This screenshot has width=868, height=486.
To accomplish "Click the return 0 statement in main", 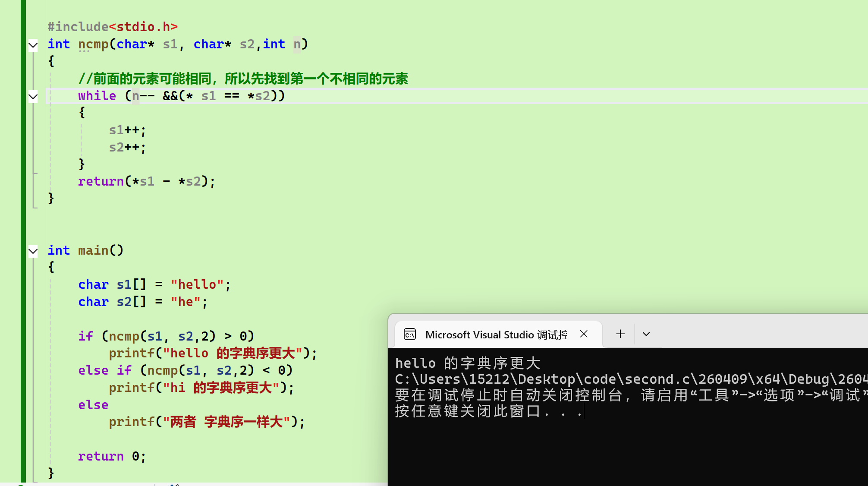I will pos(112,456).
